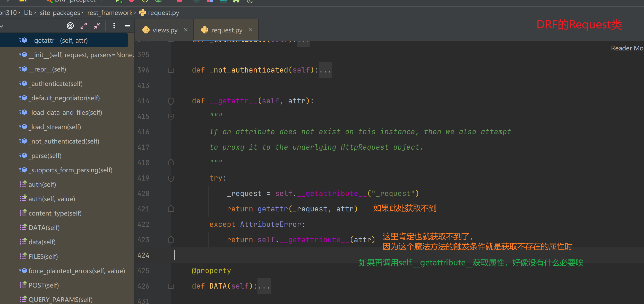Click AttributeError on line 872 except clause
This screenshot has height=304, width=644.
coord(270,224)
